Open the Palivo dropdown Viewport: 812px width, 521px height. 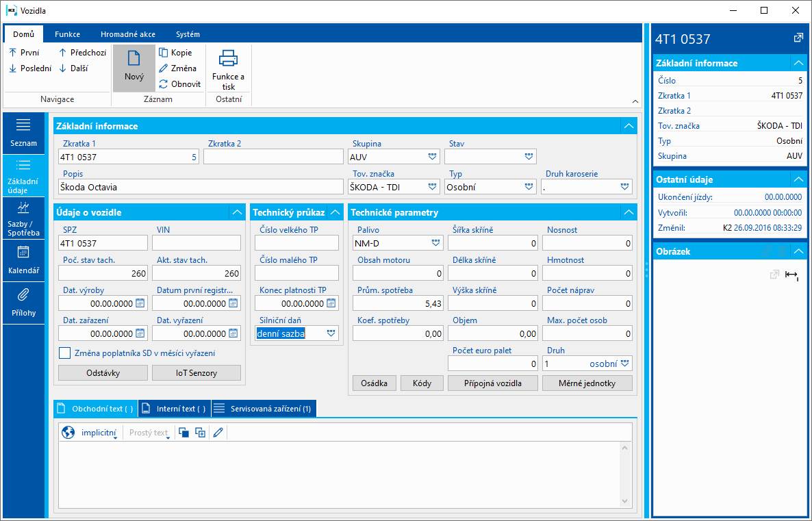435,243
